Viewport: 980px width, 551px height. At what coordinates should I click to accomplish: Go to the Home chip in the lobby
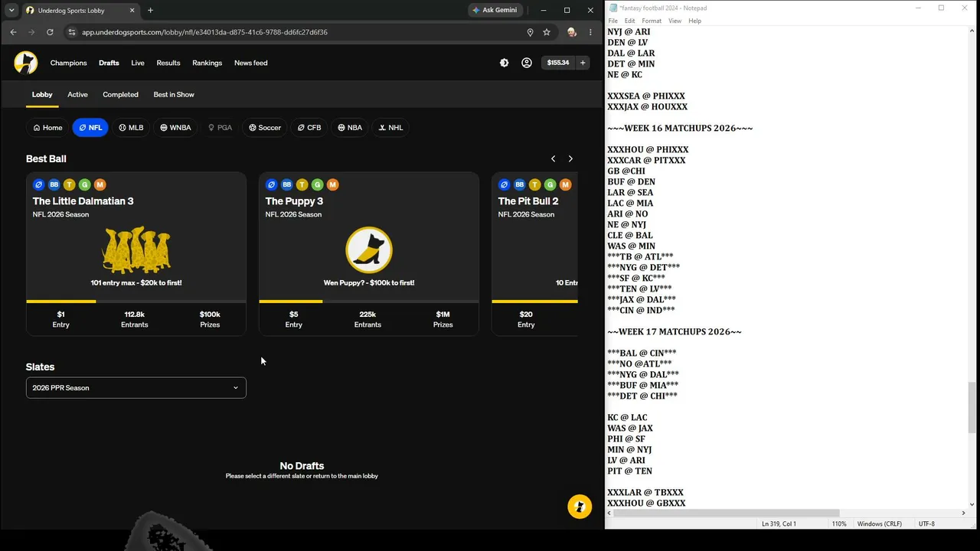(47, 128)
